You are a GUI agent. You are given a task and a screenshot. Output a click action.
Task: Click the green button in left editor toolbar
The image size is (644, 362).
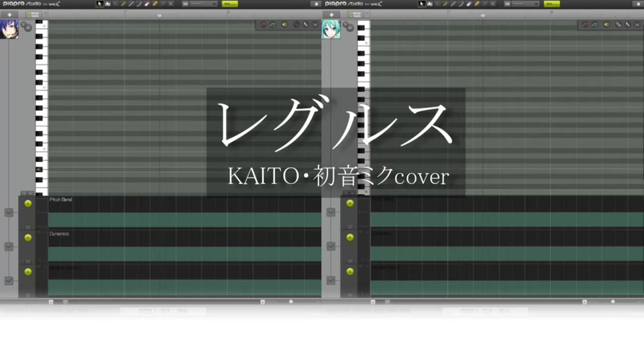pyautogui.click(x=229, y=4)
